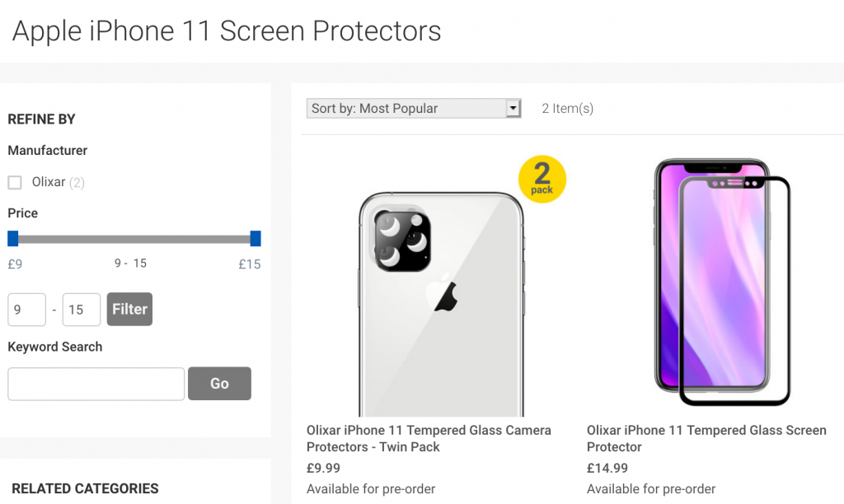Click the yellow 2 pack badge
Image resolution: width=844 pixels, height=504 pixels.
pyautogui.click(x=542, y=179)
